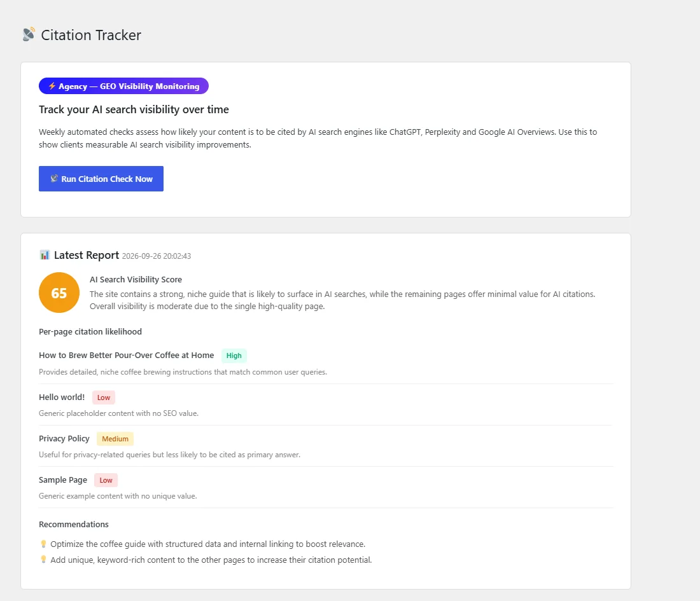
Task: Select 'How to Brew Better Pour-Over Coffee at Home'
Action: [127, 355]
